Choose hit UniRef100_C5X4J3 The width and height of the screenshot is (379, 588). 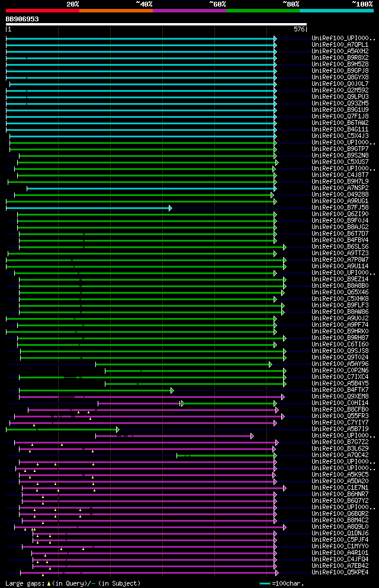point(340,136)
